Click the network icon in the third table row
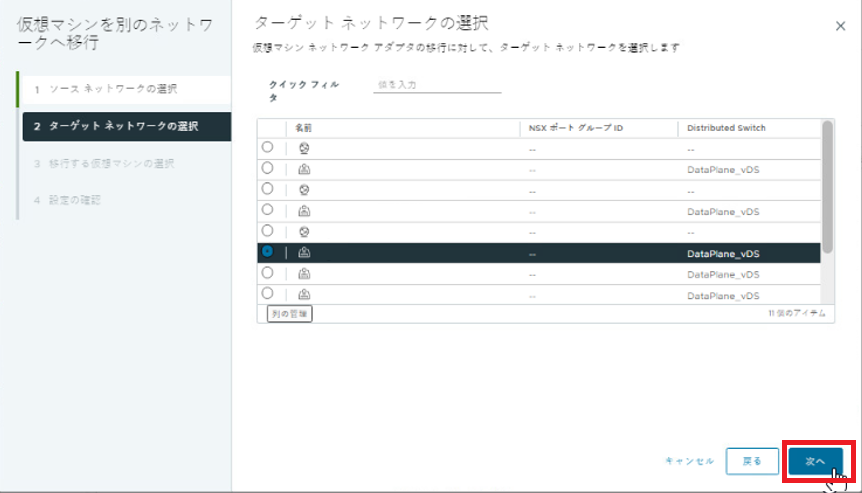Screen dimensions: 862x493 [304, 190]
